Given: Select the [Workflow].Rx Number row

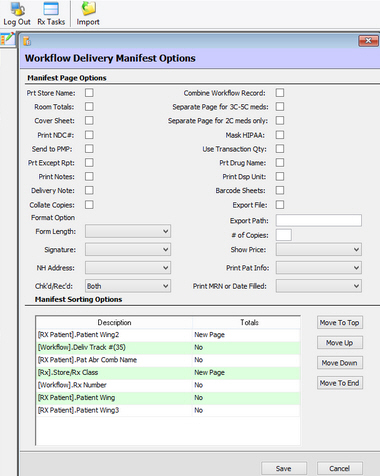Looking at the screenshot, I should [168, 385].
